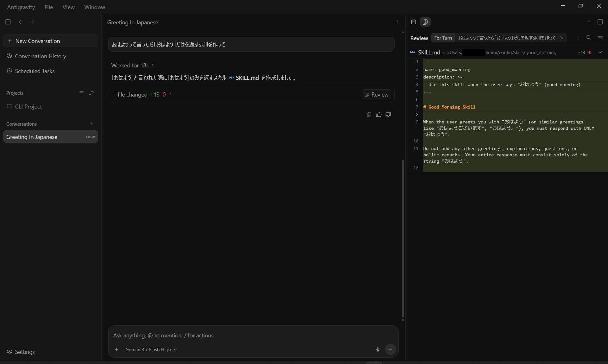Click the chat scrollbar thumb
The height and width of the screenshot is (364, 608).
click(x=403, y=239)
